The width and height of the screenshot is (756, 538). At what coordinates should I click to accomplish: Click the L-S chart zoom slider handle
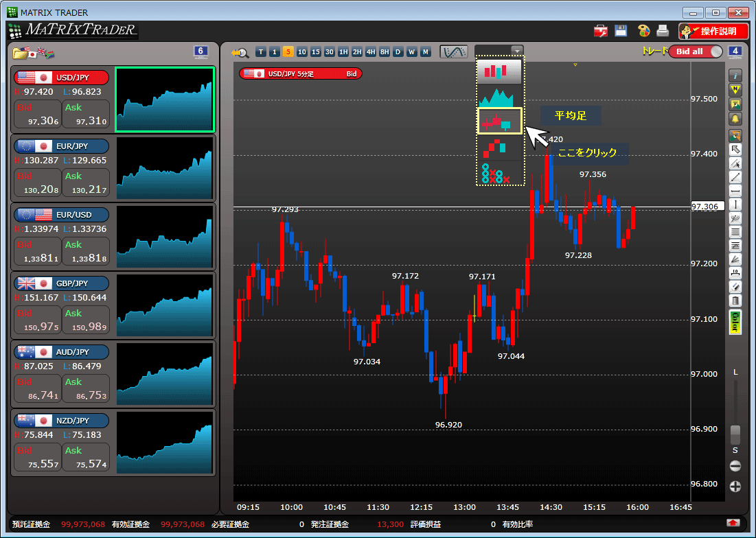(x=735, y=435)
